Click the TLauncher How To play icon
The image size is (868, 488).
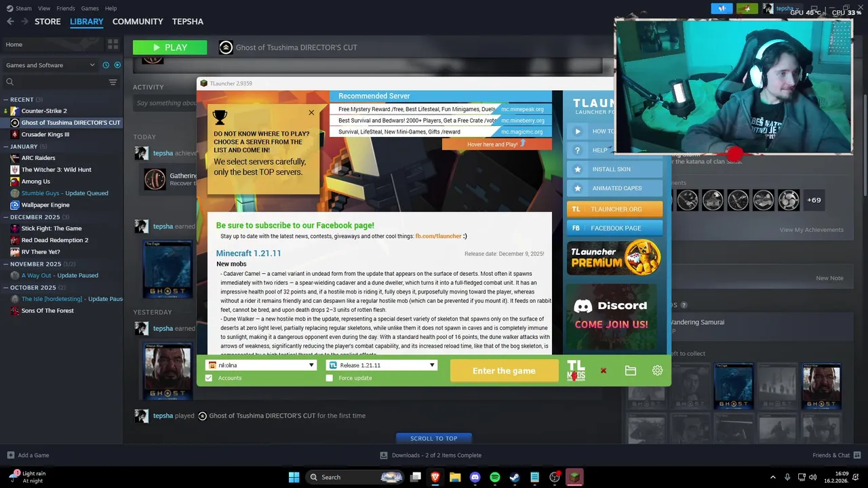[578, 131]
